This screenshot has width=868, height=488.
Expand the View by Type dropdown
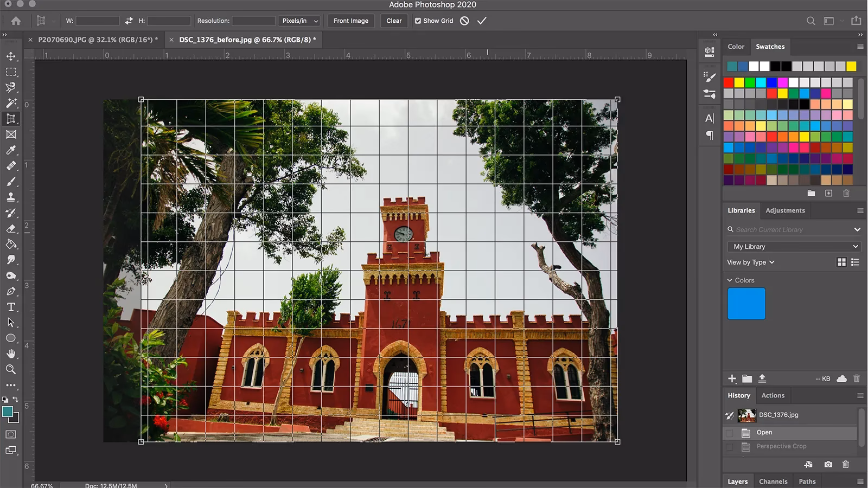click(x=750, y=262)
